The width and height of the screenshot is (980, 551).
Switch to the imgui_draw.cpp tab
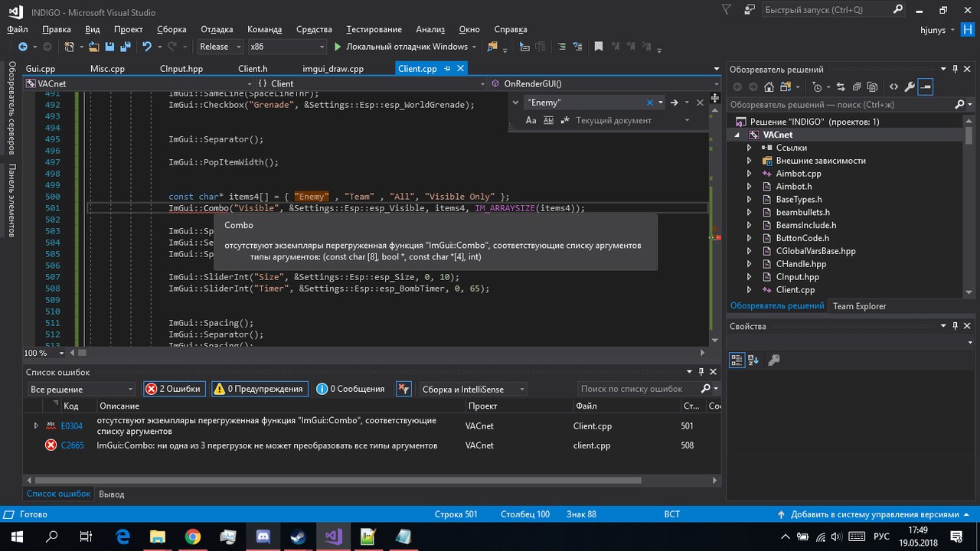coord(333,69)
